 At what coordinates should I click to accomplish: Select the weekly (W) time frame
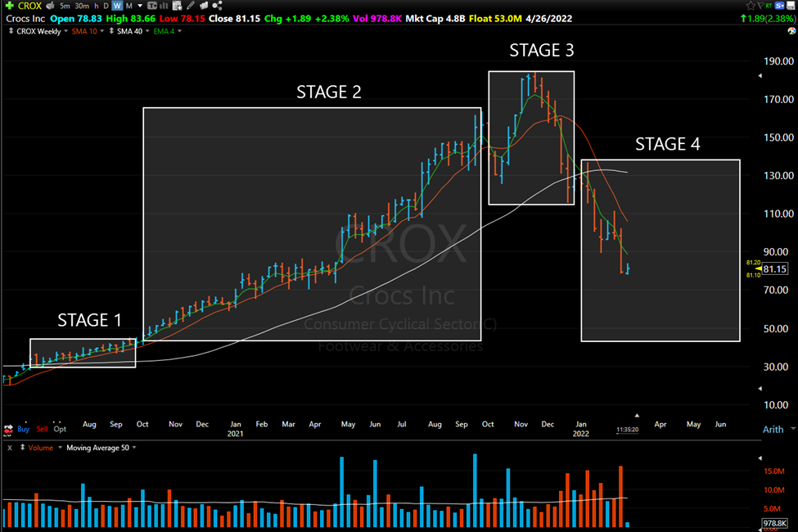point(117,6)
